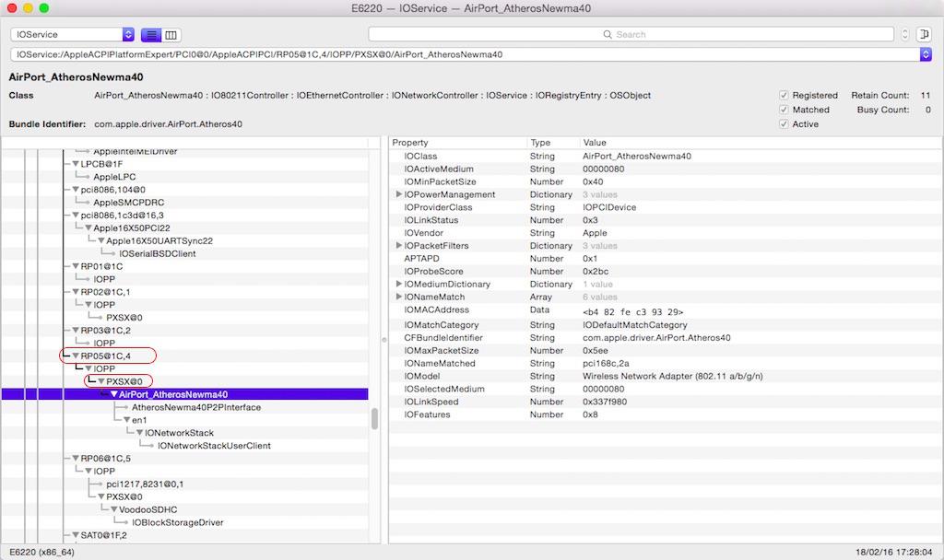The image size is (944, 560).
Task: Select the IOMACAddress property row
Action: [x=436, y=310]
